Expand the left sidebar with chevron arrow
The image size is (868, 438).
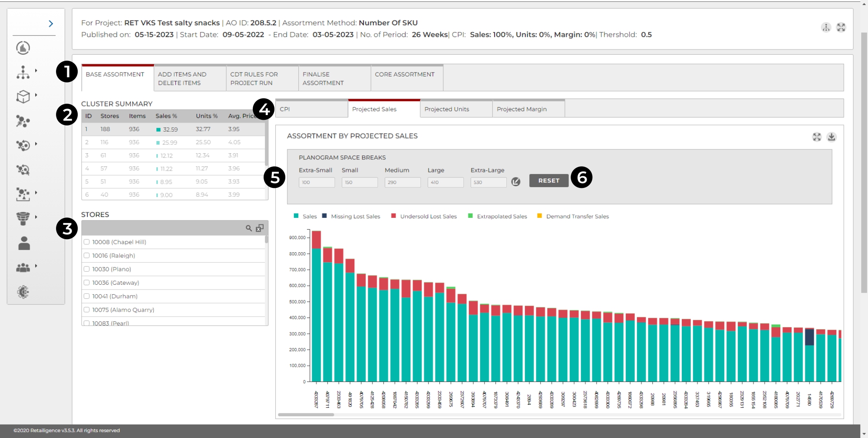pyautogui.click(x=51, y=23)
